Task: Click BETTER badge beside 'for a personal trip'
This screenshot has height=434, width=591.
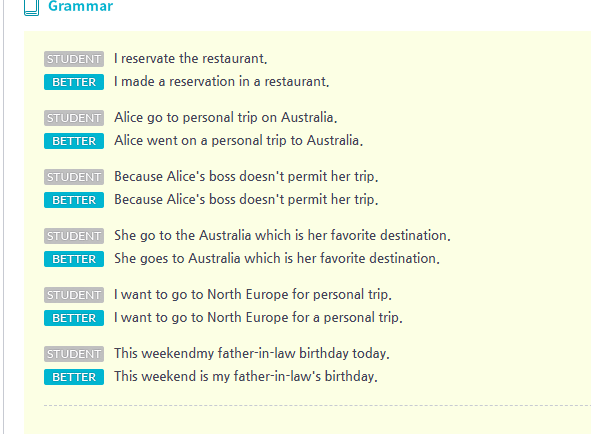Action: pyautogui.click(x=74, y=318)
